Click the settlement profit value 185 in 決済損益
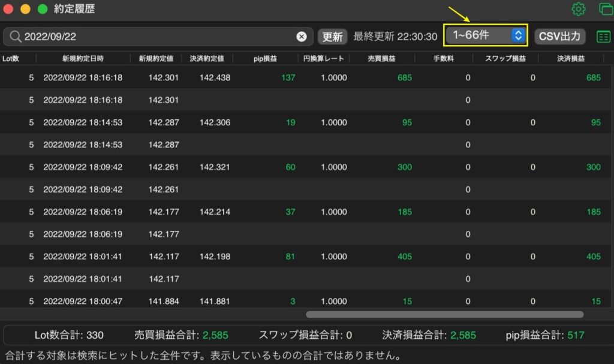614x364 pixels. (594, 212)
